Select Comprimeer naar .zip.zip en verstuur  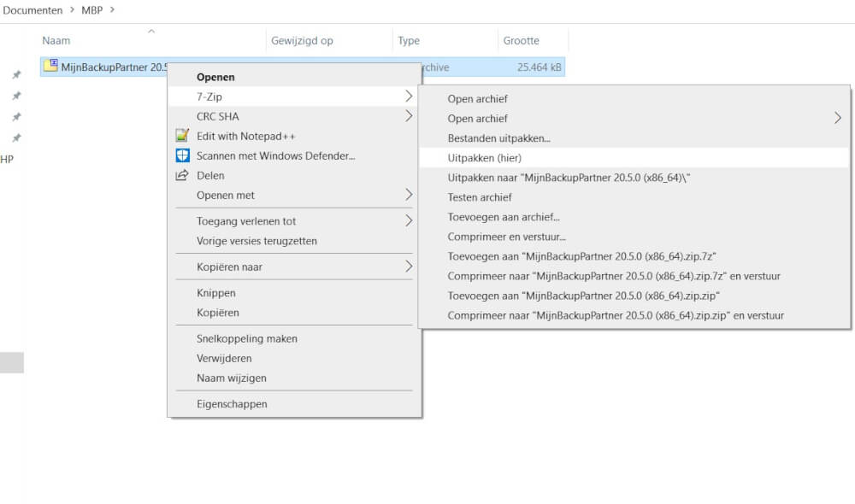point(616,315)
